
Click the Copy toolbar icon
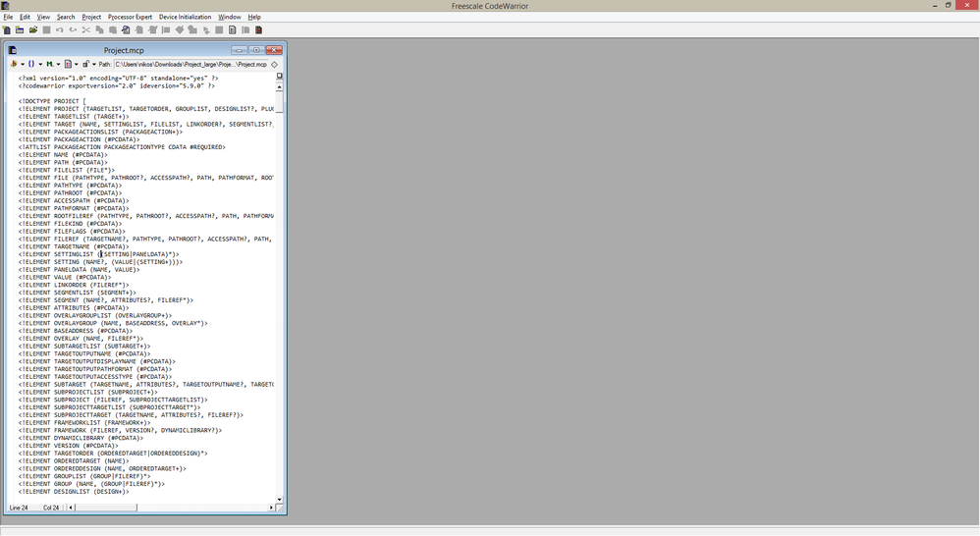[99, 30]
